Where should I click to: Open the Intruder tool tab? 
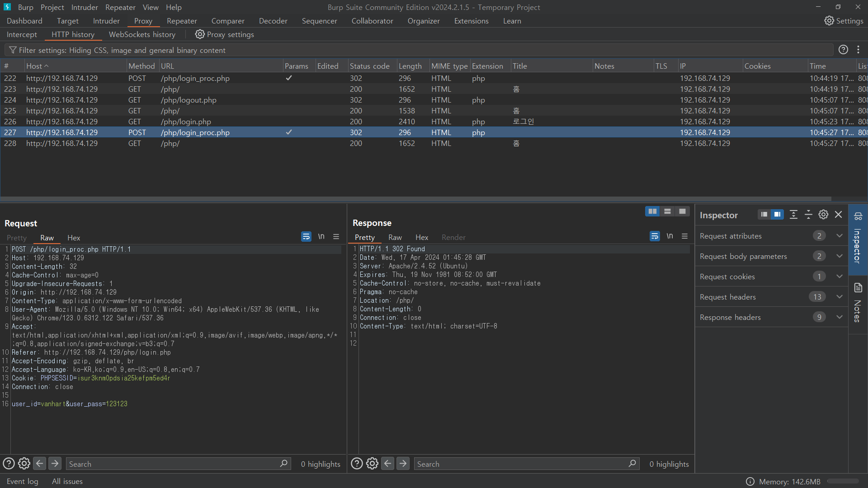coord(106,21)
